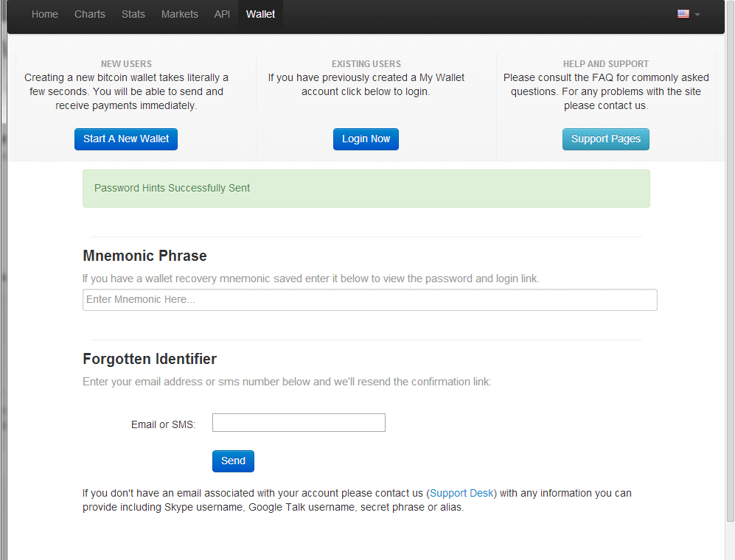Click the HELP AND SUPPORT heading
The height and width of the screenshot is (560, 735).
click(x=606, y=63)
